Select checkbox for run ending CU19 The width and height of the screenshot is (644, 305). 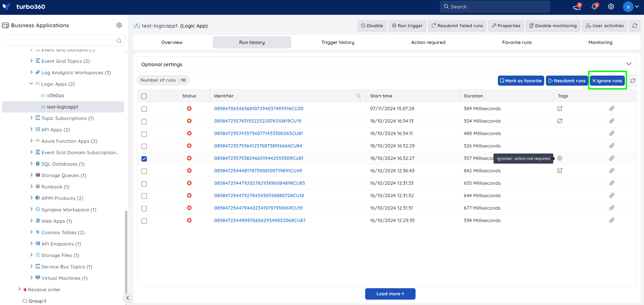[x=144, y=122]
